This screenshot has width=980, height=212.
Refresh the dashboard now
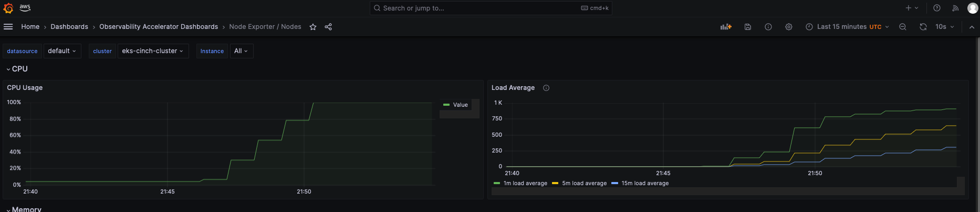[x=923, y=27]
